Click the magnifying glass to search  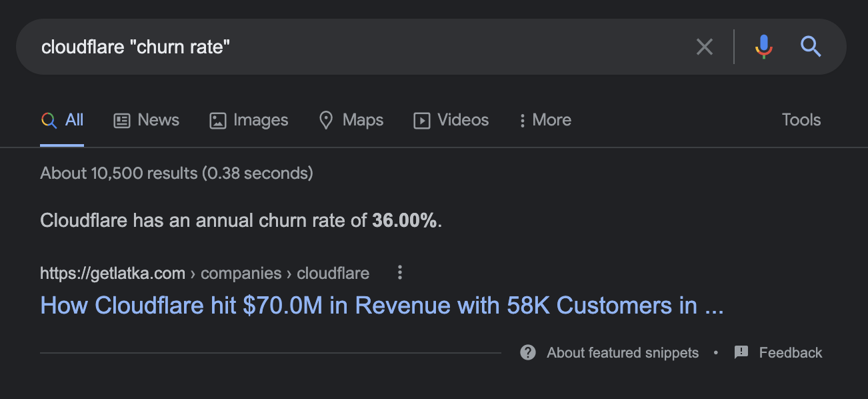(x=811, y=47)
